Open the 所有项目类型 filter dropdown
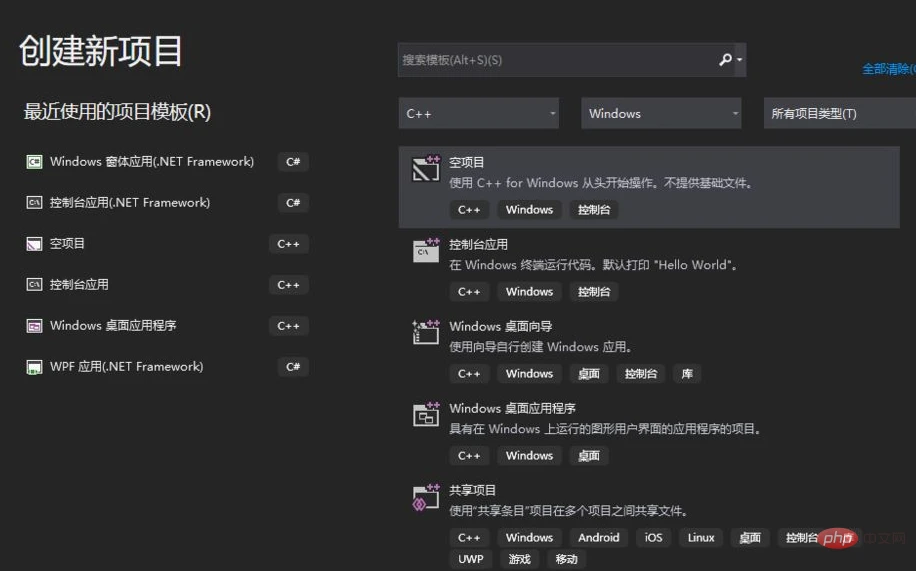Image resolution: width=916 pixels, height=571 pixels. point(839,113)
